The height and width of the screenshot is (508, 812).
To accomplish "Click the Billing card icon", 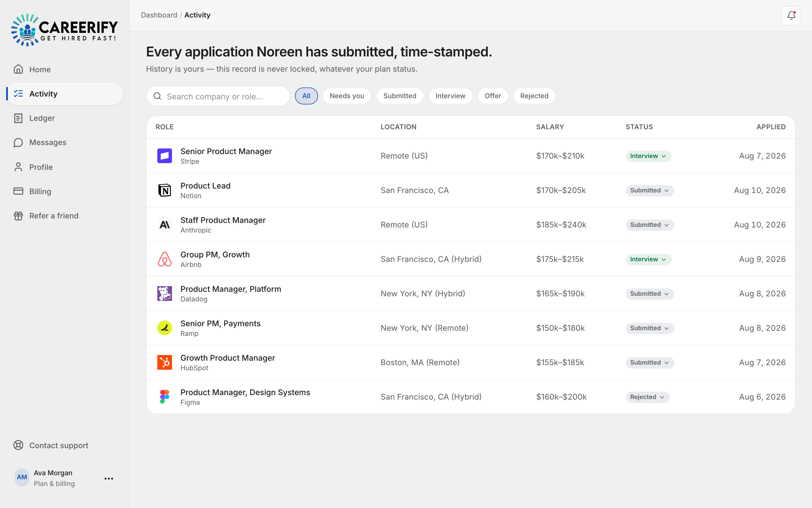I will tap(18, 191).
